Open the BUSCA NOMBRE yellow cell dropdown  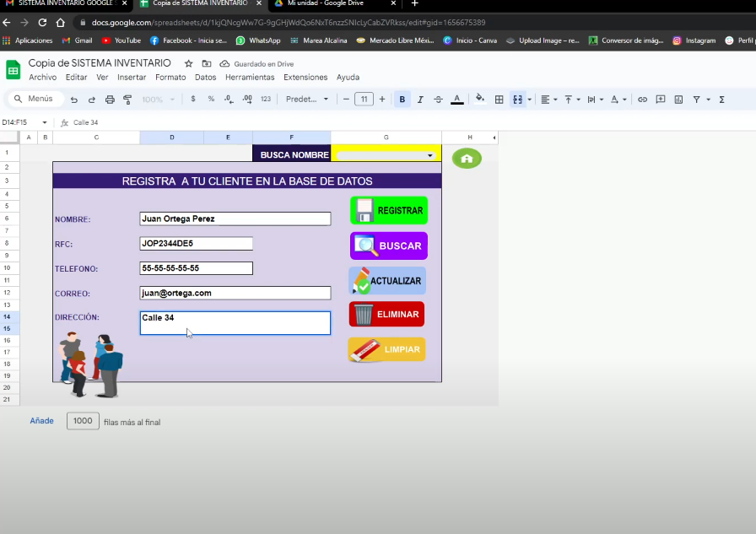coord(430,154)
